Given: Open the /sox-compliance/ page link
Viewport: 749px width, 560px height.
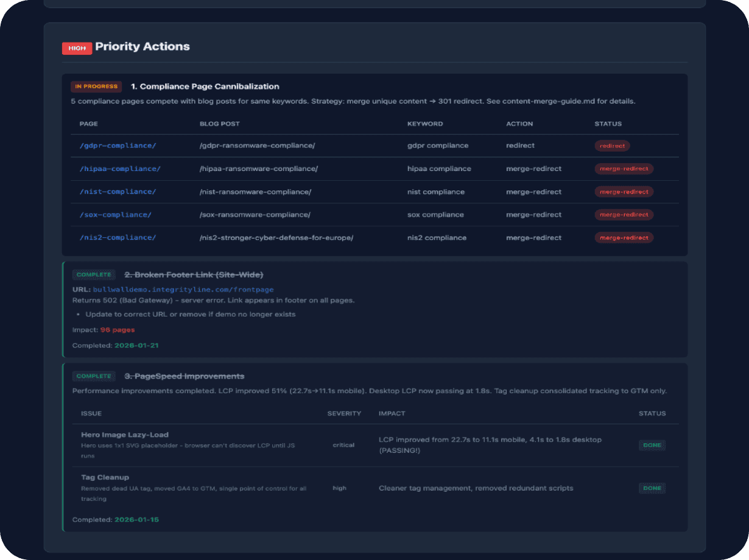Looking at the screenshot, I should coord(115,215).
